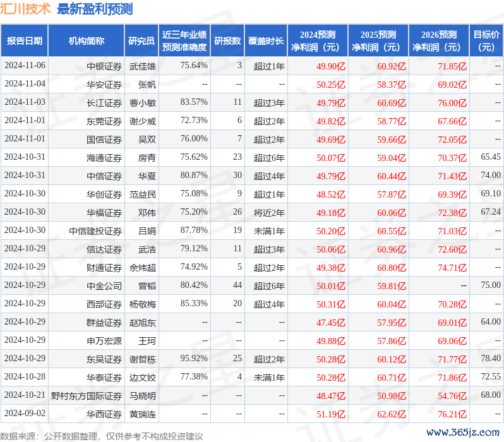
Task: Click analyst name 武佳雄
Action: pyautogui.click(x=143, y=66)
